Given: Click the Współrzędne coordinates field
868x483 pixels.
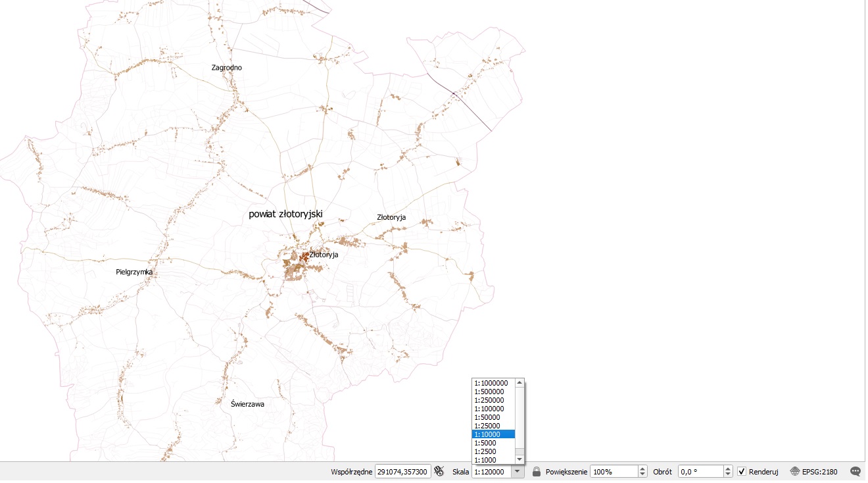Looking at the screenshot, I should pos(402,472).
